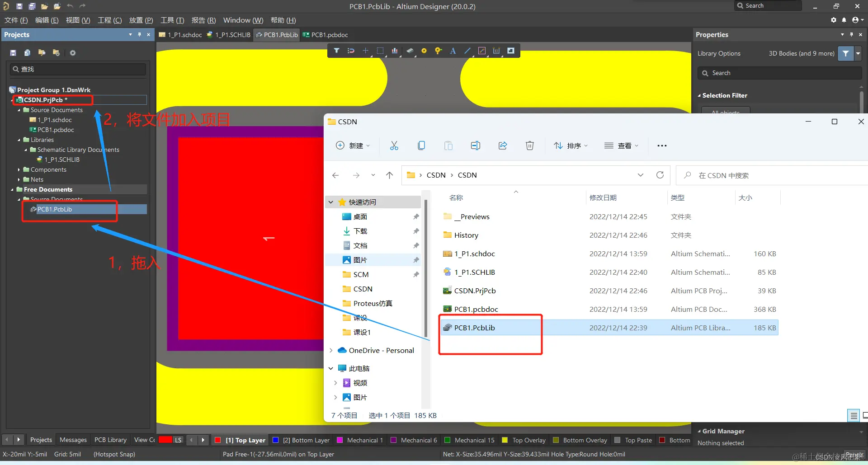Open the 工程 (C) menu
868x465 pixels.
110,20
